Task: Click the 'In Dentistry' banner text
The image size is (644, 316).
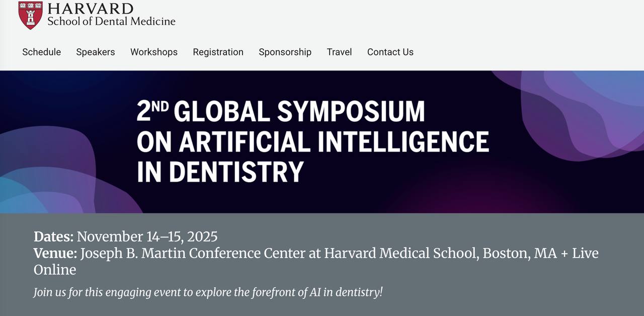Action: [220, 172]
